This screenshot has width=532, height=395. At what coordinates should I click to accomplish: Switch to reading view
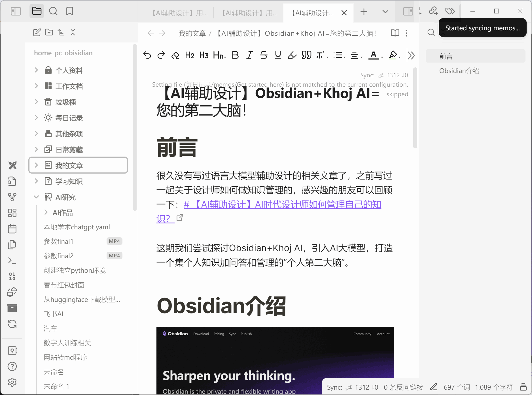pos(395,33)
